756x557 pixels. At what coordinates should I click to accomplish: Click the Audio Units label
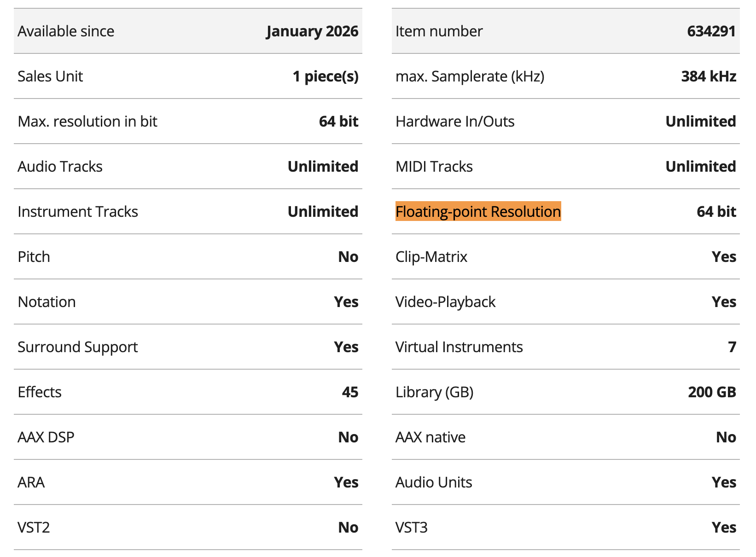(x=434, y=482)
